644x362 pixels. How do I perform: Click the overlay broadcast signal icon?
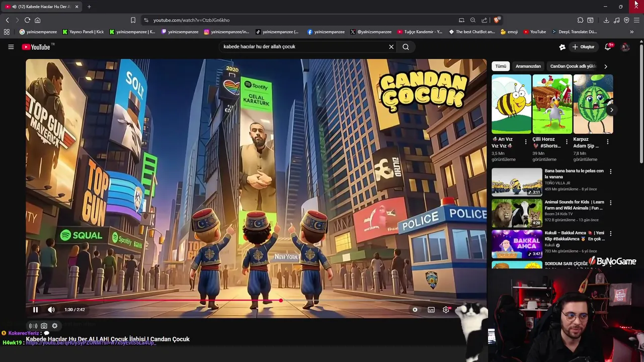point(33,326)
